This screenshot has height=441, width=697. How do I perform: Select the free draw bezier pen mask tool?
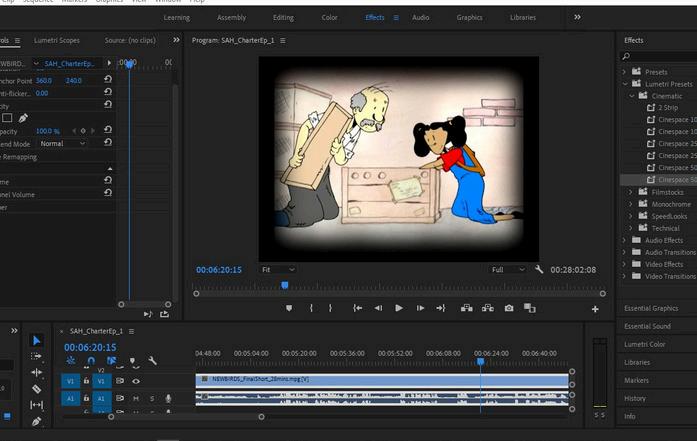23,118
